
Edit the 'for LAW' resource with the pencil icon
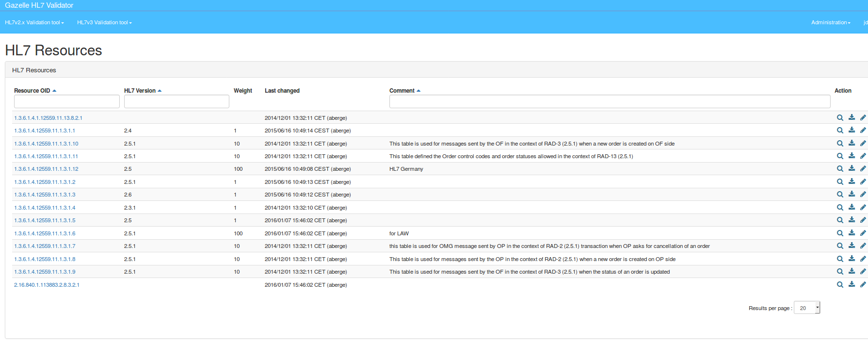(863, 233)
